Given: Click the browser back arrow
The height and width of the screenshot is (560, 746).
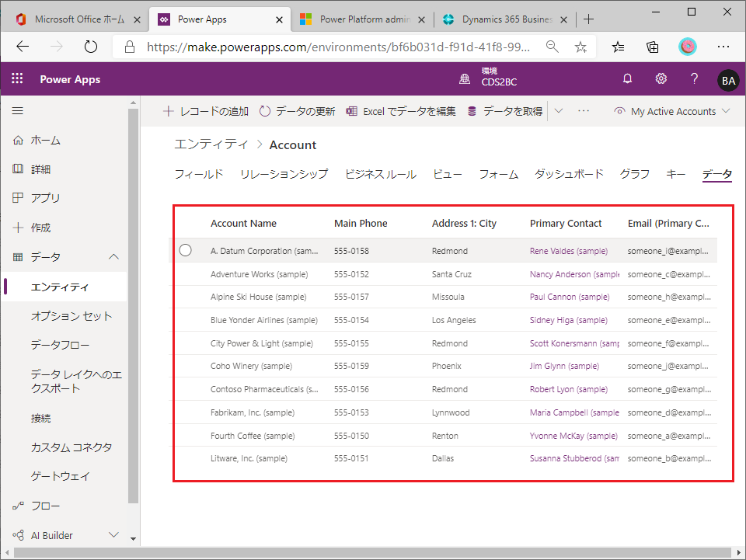Looking at the screenshot, I should 23,46.
